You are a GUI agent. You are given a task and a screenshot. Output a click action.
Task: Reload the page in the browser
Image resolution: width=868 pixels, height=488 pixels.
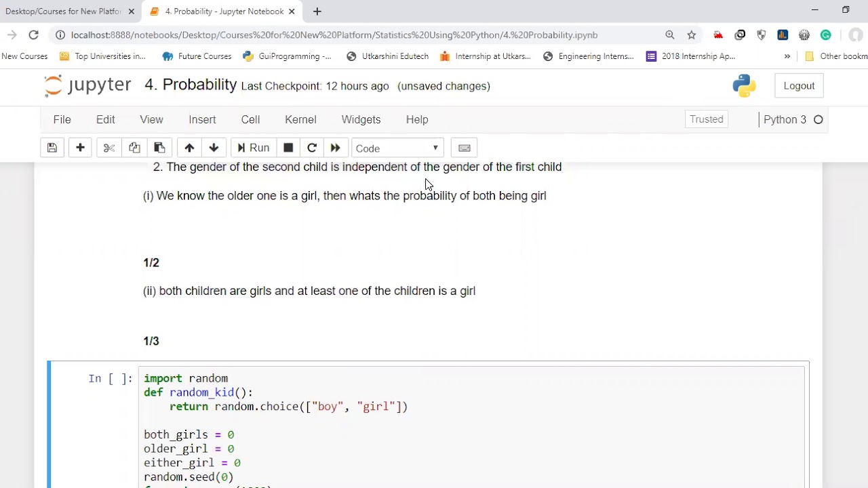(x=33, y=35)
